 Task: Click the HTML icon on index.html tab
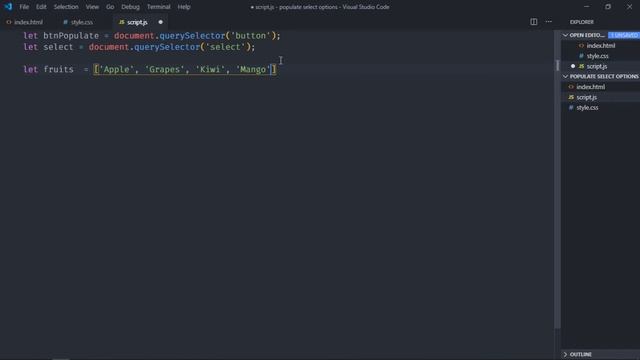[x=9, y=22]
